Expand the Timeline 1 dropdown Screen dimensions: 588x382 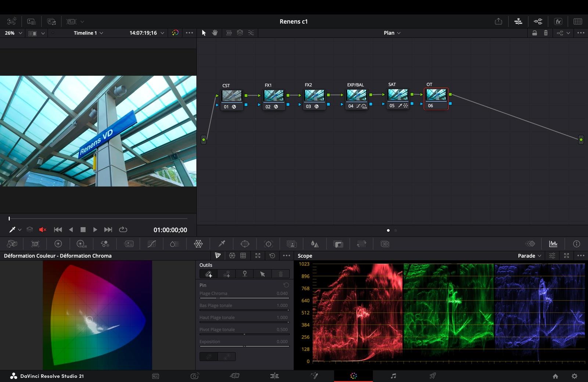tap(88, 33)
